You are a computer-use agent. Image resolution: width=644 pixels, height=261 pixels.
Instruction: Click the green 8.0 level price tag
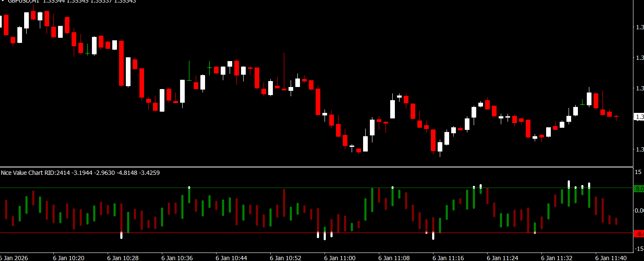(x=639, y=189)
